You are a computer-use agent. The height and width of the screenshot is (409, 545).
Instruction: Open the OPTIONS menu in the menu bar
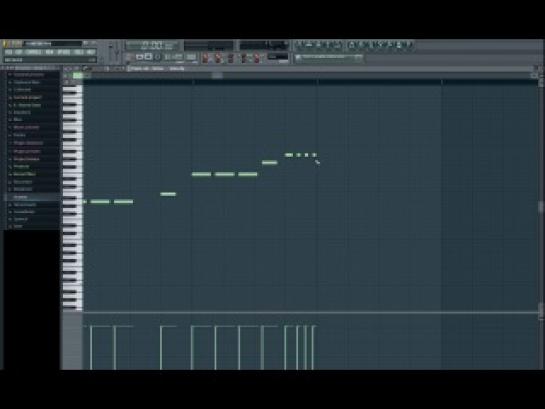tap(64, 52)
